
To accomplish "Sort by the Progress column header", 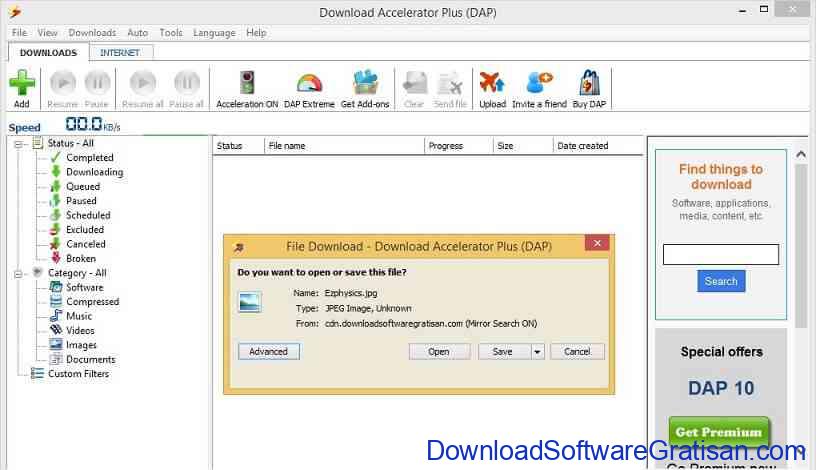I will [458, 146].
